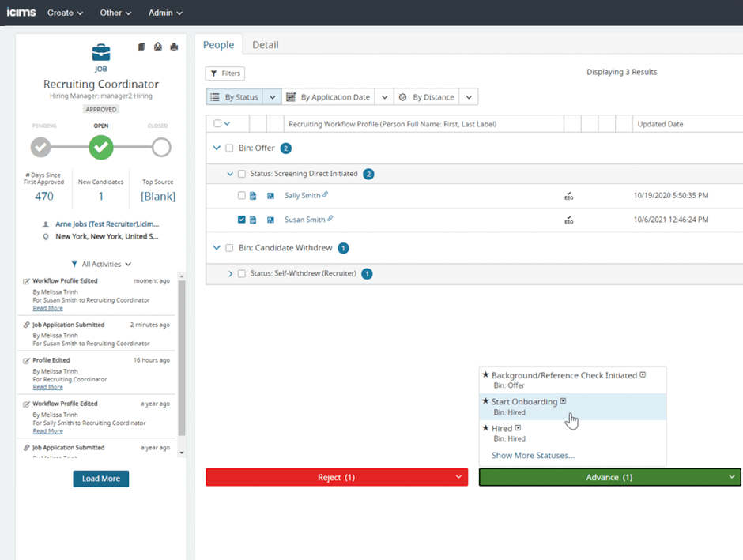Click the Pending status circle
The height and width of the screenshot is (560, 743).
pyautogui.click(x=41, y=147)
